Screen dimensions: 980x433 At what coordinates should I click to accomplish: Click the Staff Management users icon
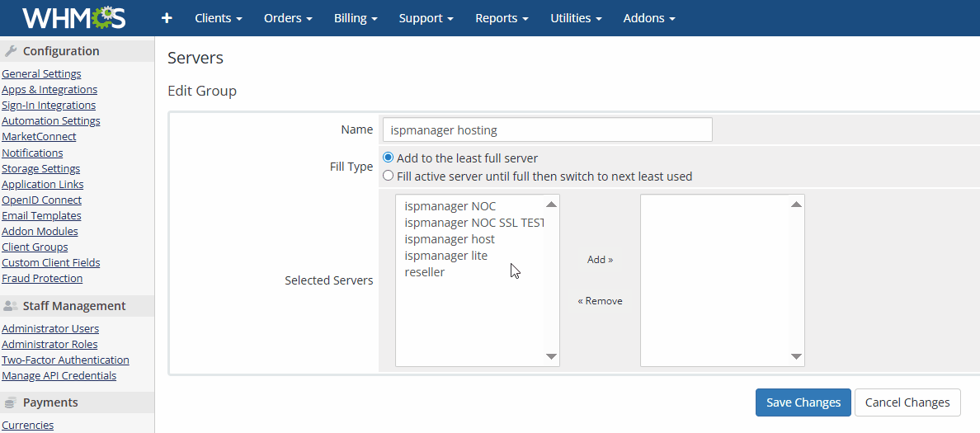[11, 306]
